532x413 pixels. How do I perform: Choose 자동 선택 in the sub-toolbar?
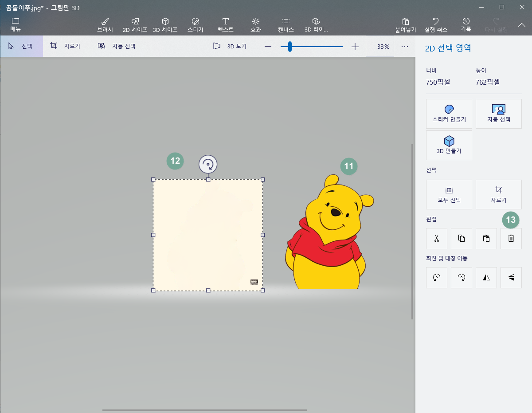click(x=117, y=46)
